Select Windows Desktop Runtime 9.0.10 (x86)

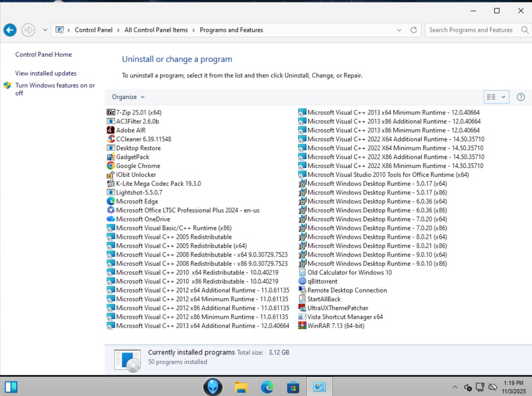pyautogui.click(x=372, y=263)
